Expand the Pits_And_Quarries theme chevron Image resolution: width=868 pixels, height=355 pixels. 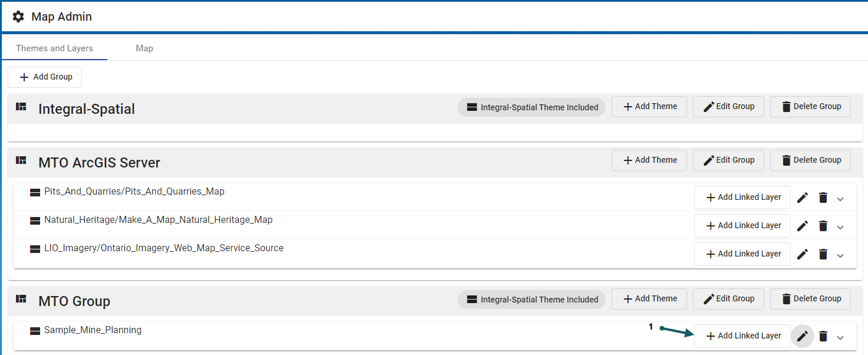click(x=840, y=199)
